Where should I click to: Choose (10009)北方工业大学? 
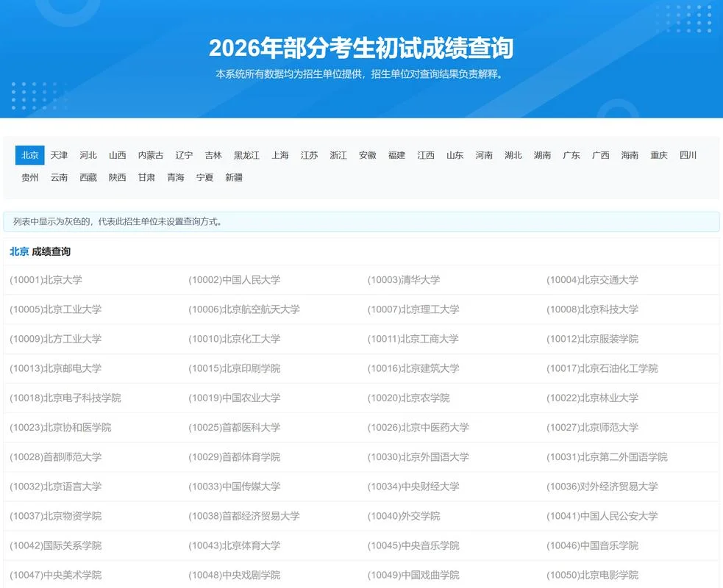click(x=56, y=339)
